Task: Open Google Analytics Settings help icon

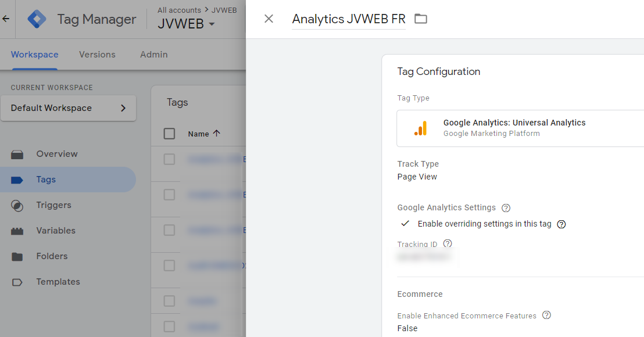Action: (x=506, y=207)
